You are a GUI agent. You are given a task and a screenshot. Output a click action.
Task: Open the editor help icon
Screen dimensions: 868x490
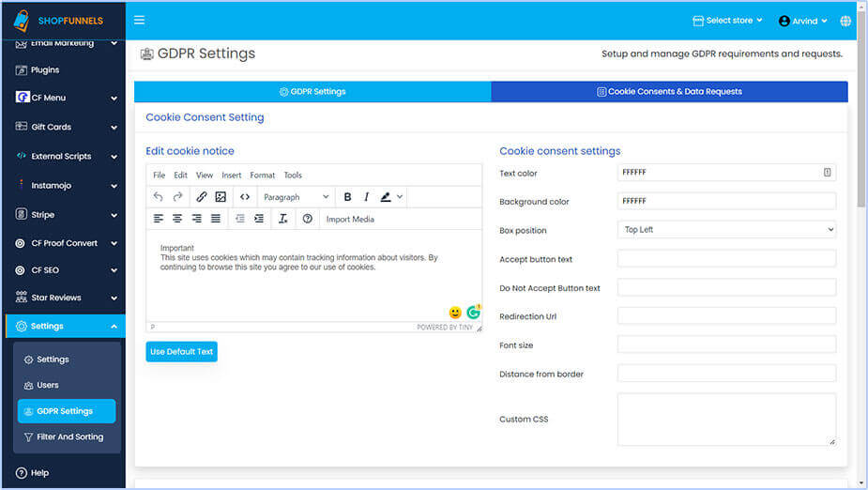(307, 219)
